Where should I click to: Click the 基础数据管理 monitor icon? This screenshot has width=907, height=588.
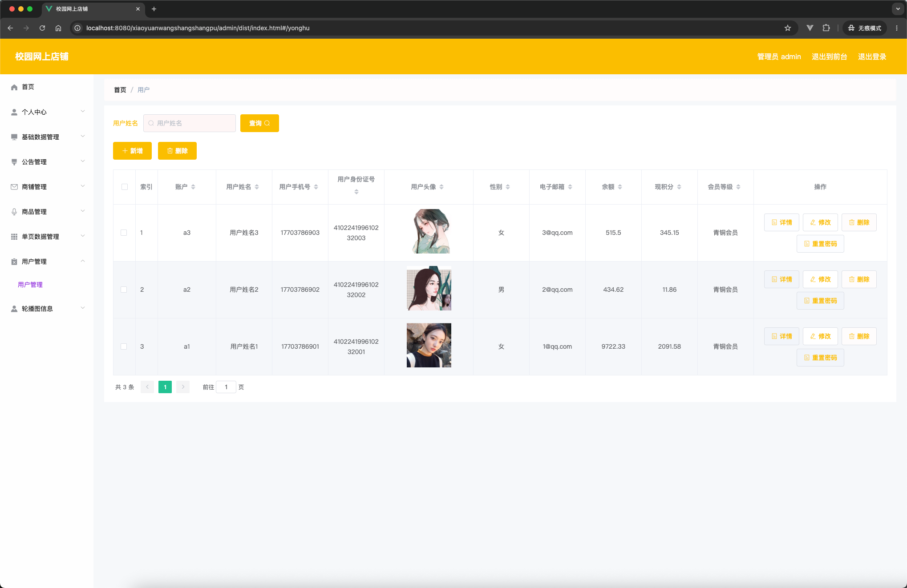coord(14,137)
